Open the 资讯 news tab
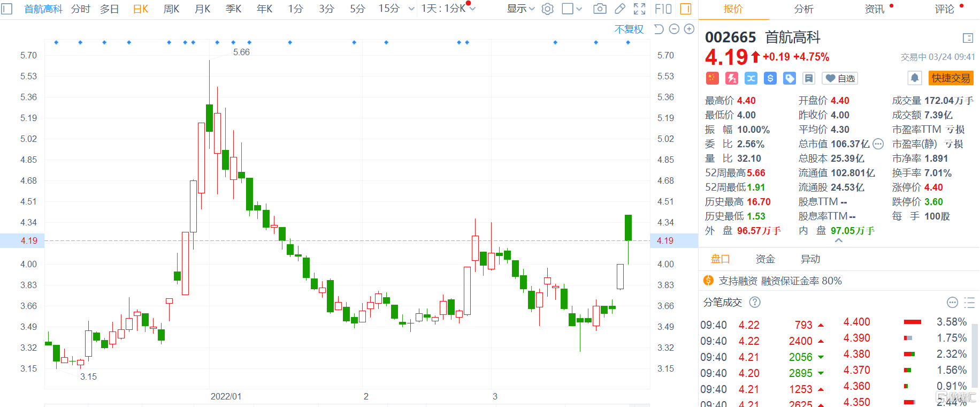Screen dimensions: 980x407 coord(875,9)
